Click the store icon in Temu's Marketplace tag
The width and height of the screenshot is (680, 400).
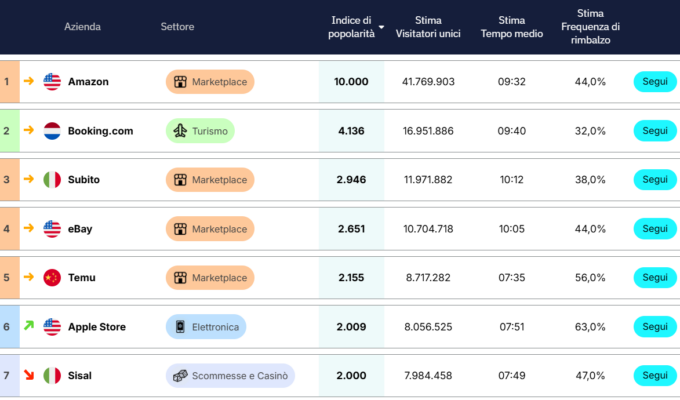[x=180, y=278]
